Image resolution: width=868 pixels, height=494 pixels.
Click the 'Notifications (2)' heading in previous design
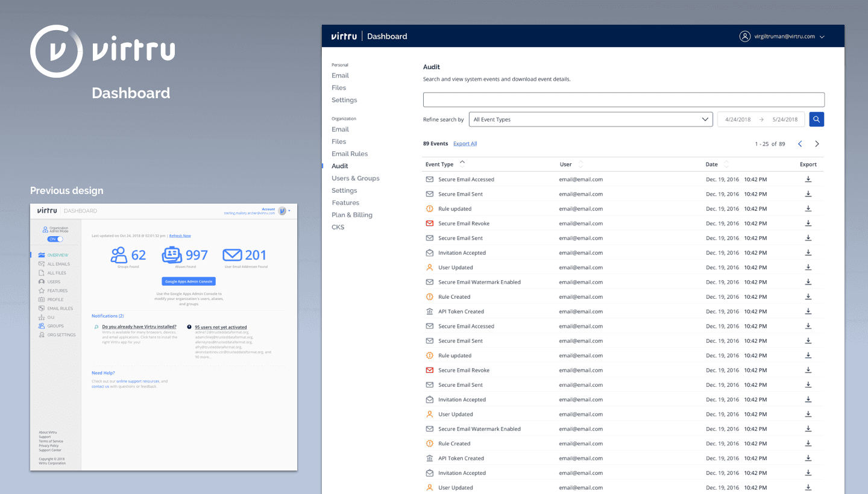(x=107, y=316)
